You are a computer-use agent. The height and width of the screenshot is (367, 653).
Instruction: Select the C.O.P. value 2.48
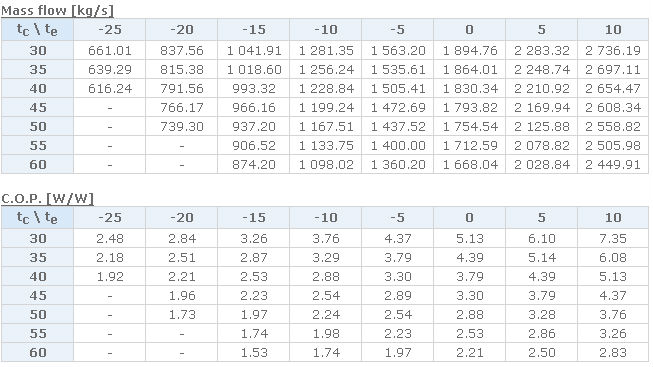tap(110, 238)
